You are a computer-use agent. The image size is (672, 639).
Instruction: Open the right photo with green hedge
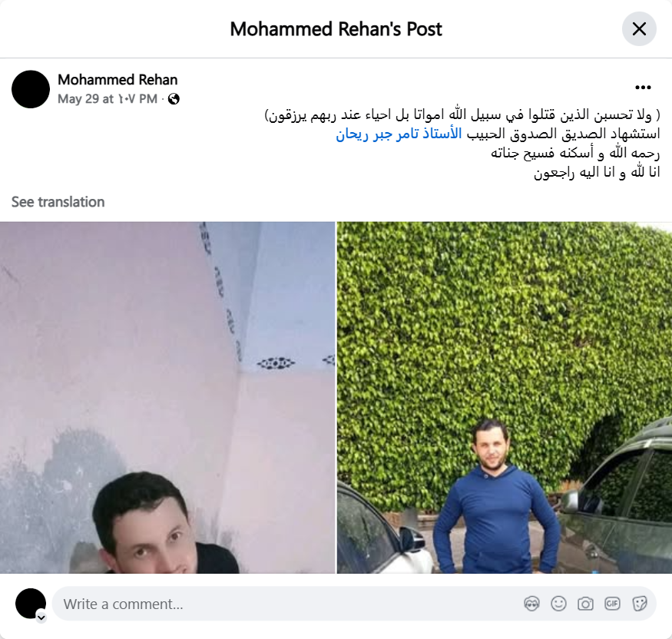505,397
